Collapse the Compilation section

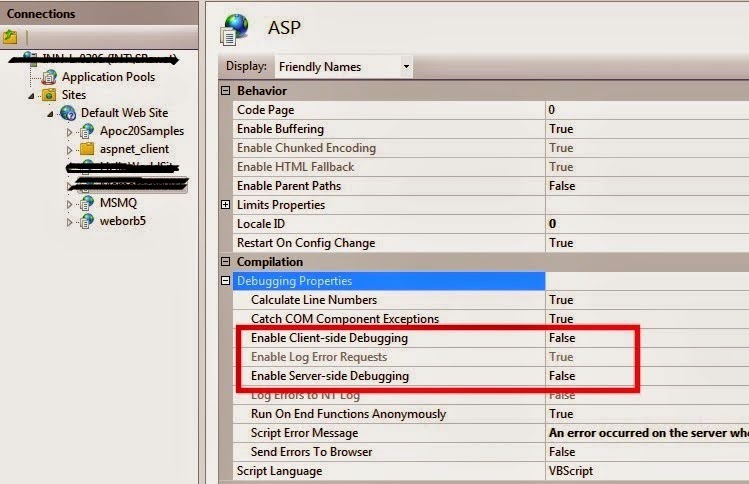(x=225, y=261)
